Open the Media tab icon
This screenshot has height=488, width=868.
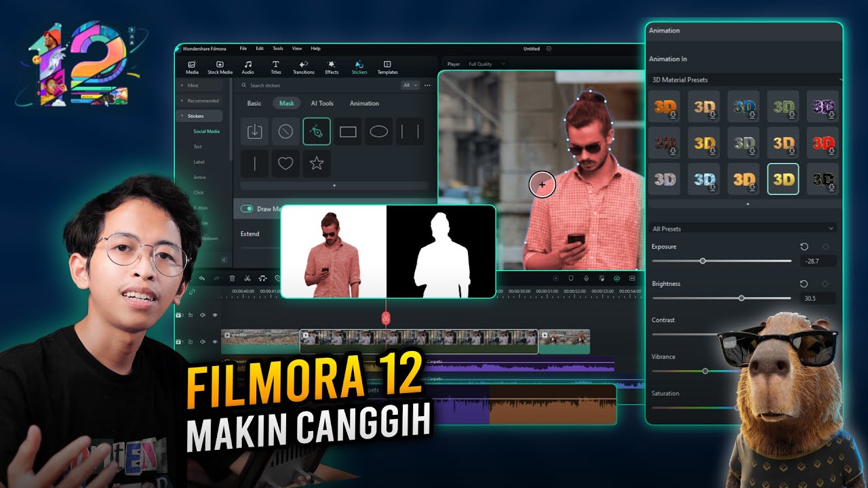[192, 67]
